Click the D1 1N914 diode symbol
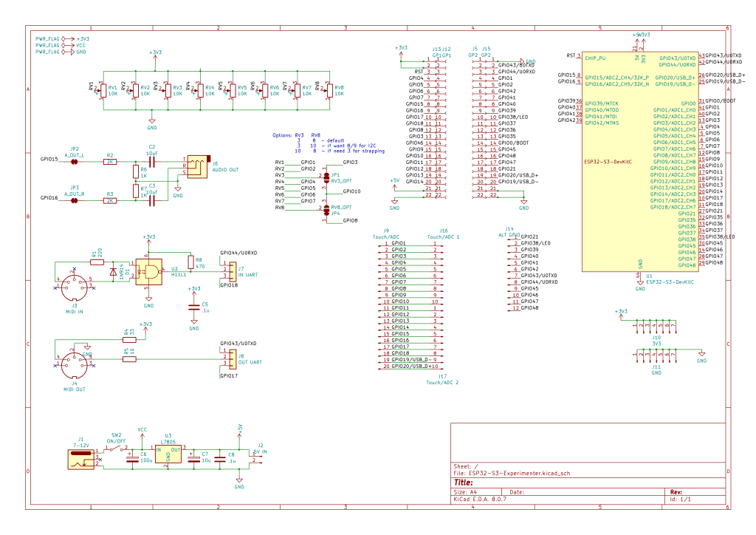The height and width of the screenshot is (535, 756). (112, 272)
